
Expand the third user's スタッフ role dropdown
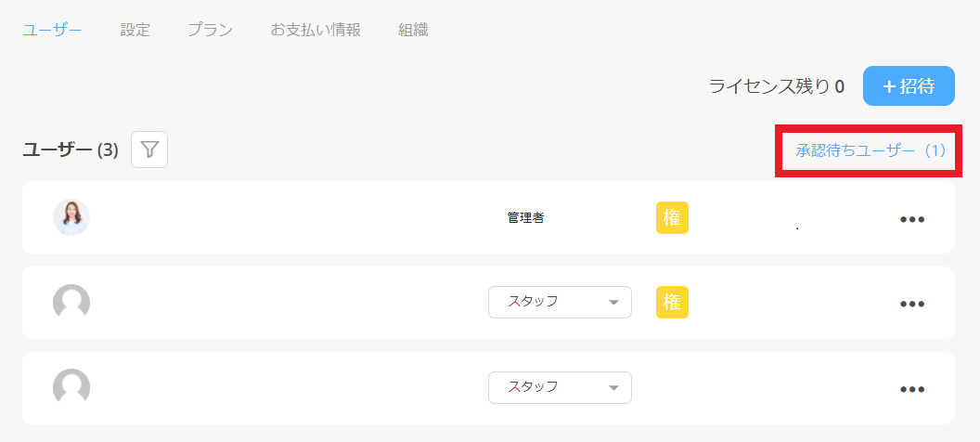click(560, 387)
